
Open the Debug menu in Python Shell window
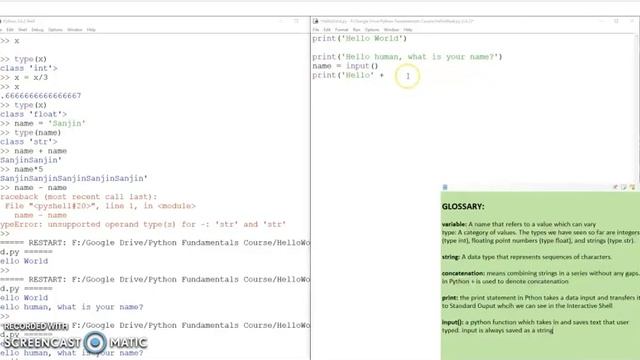click(37, 30)
